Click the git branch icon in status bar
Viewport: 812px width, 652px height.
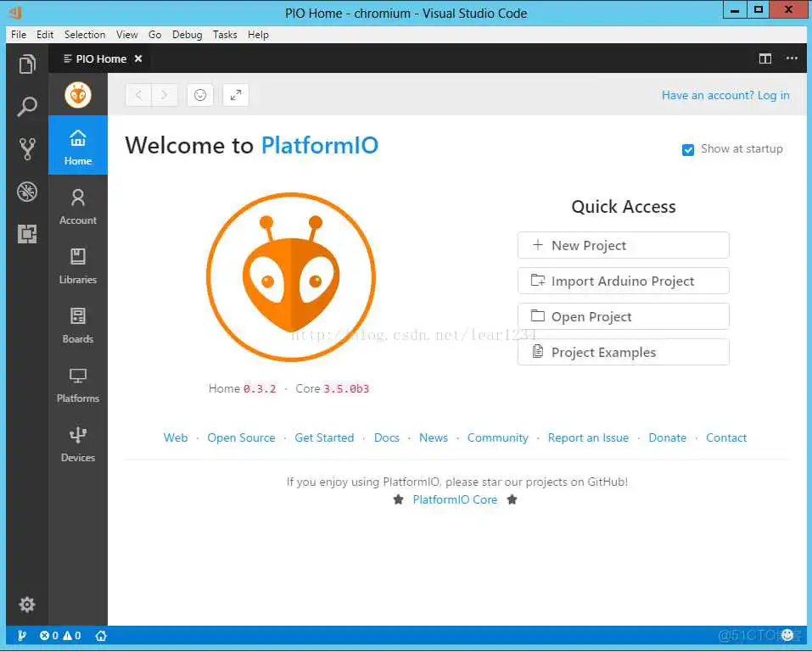point(22,635)
